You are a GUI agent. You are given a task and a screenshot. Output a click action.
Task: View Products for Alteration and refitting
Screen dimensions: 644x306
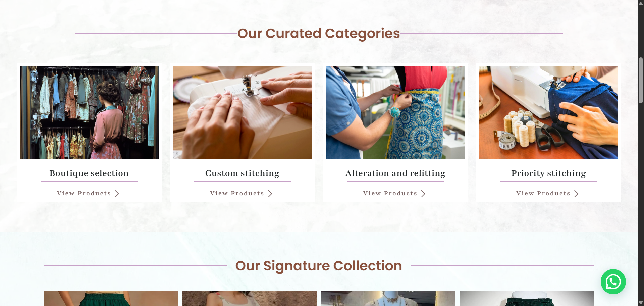390,194
